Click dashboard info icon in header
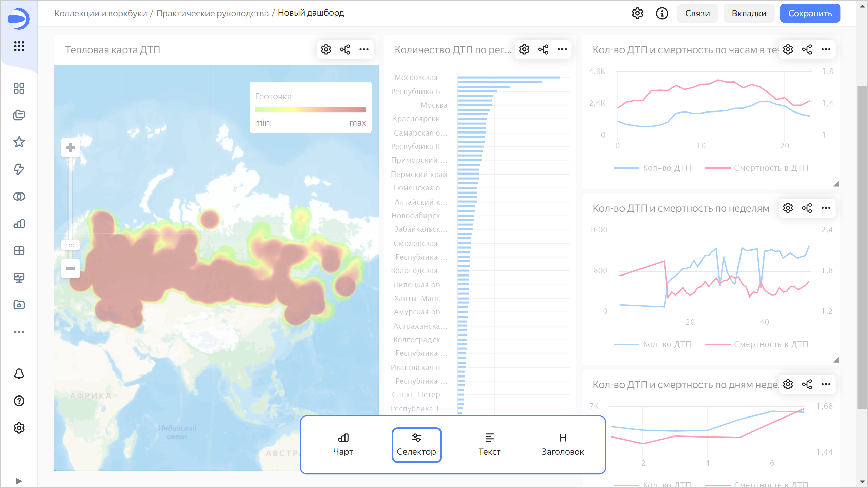868x488 pixels. 662,13
